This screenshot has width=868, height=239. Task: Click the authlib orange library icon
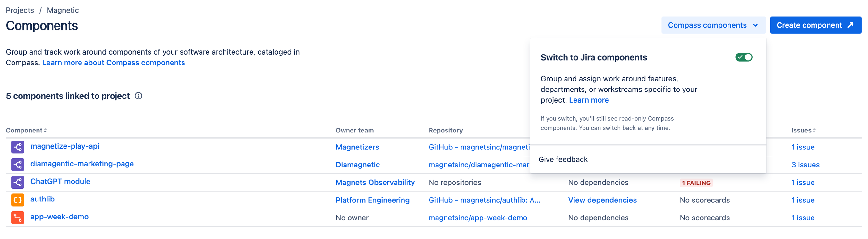pyautogui.click(x=18, y=200)
